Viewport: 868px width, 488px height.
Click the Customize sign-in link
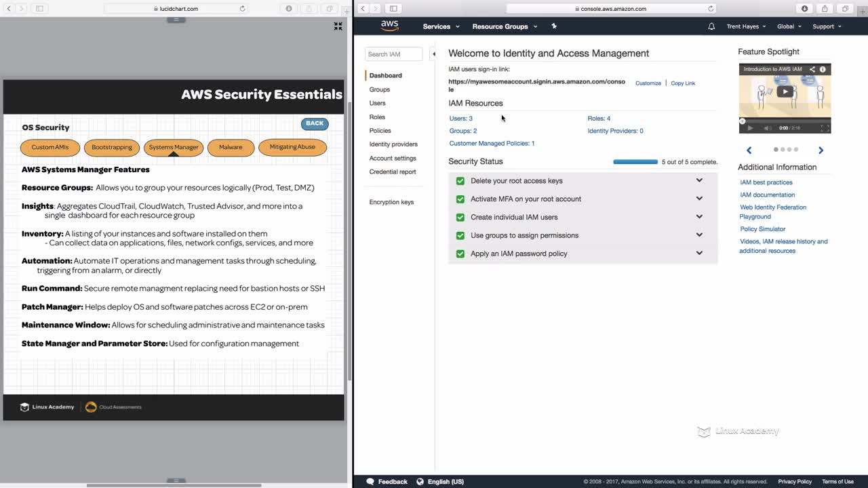648,83
